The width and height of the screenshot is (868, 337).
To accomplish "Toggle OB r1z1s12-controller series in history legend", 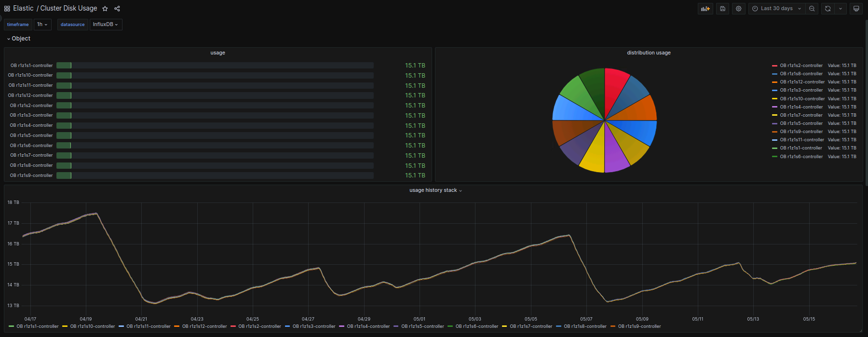I will click(204, 326).
